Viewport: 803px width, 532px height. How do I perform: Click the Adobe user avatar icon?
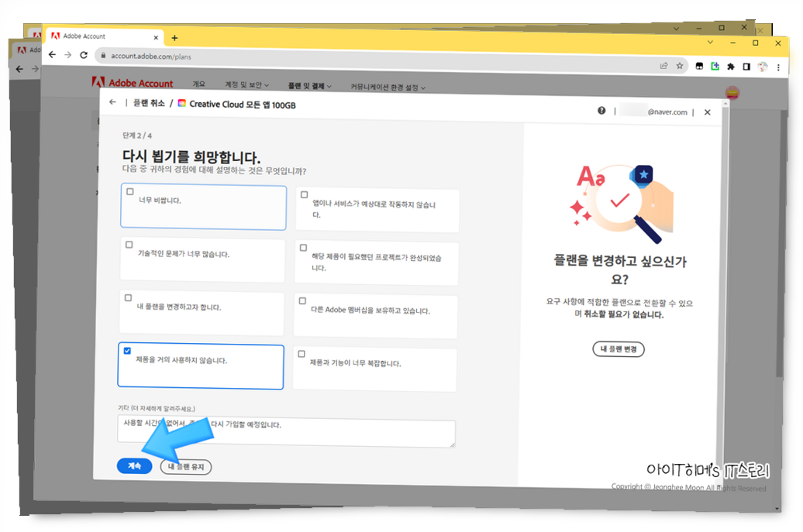pyautogui.click(x=732, y=93)
